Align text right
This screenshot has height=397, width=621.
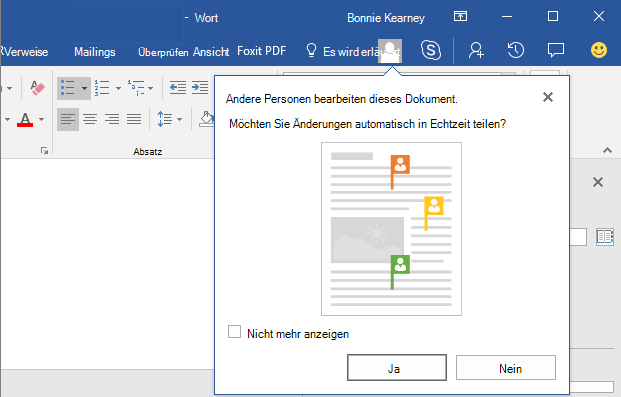pos(112,119)
